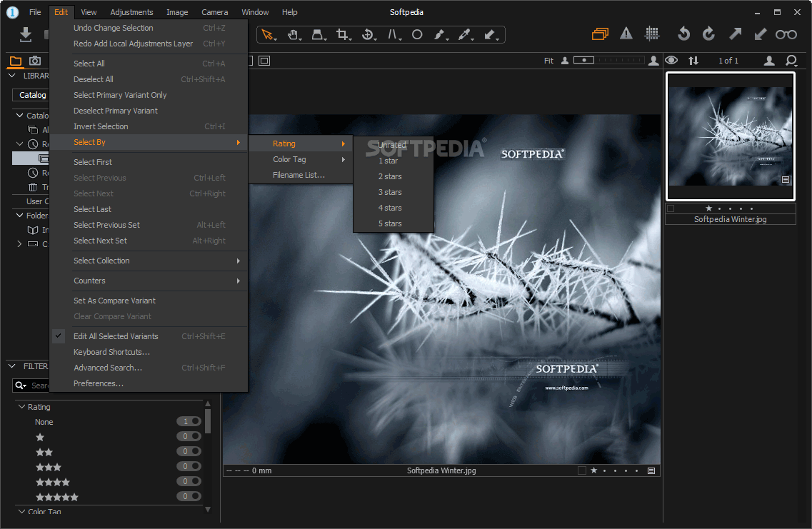Click the orange Edit Selected Variants icon

coord(600,34)
